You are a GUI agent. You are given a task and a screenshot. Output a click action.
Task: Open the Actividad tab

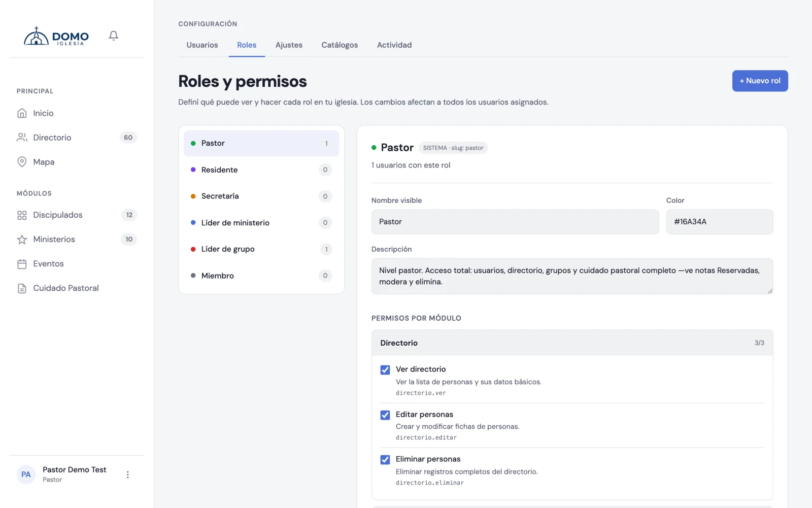[394, 45]
